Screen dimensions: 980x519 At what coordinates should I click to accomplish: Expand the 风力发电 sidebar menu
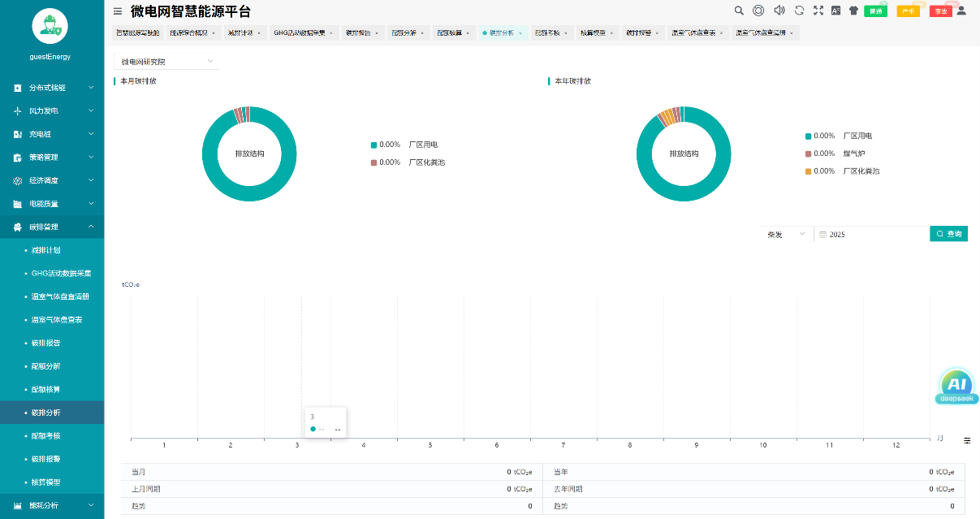(x=52, y=110)
